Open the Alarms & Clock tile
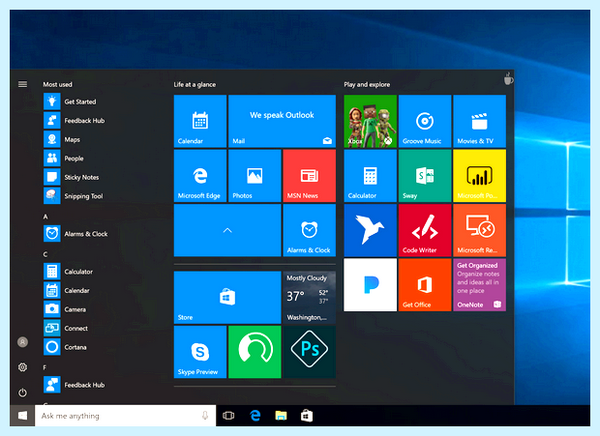600x436 pixels. [310, 230]
